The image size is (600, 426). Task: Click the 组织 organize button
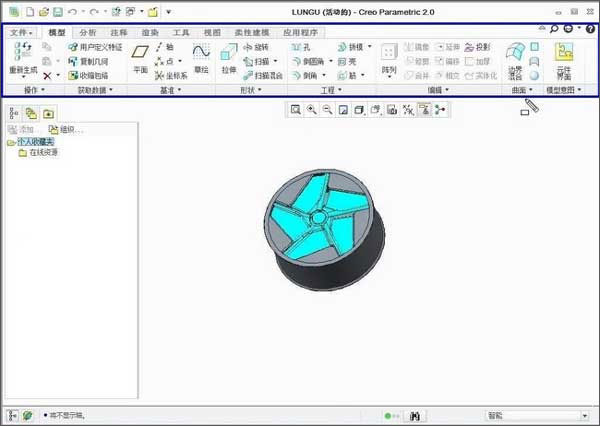click(65, 130)
